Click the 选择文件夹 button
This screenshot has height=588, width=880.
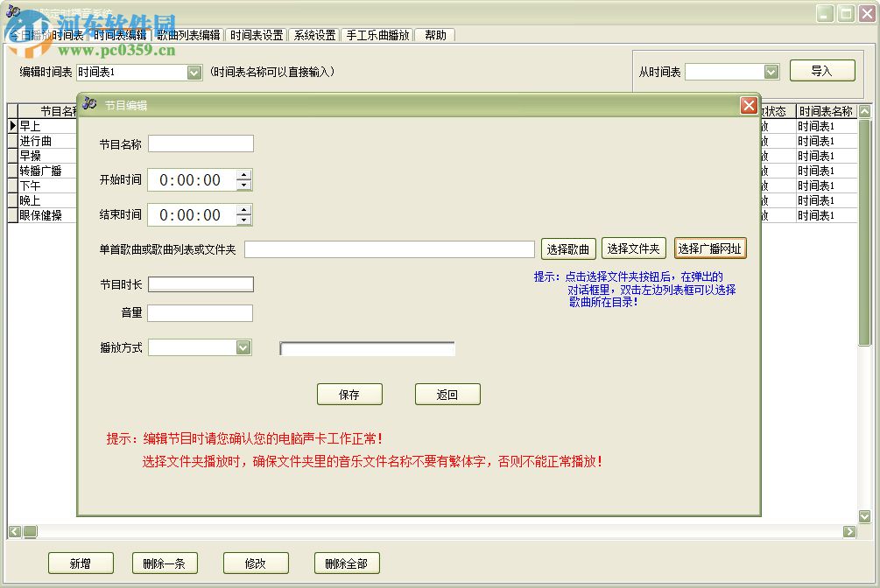[x=634, y=248]
